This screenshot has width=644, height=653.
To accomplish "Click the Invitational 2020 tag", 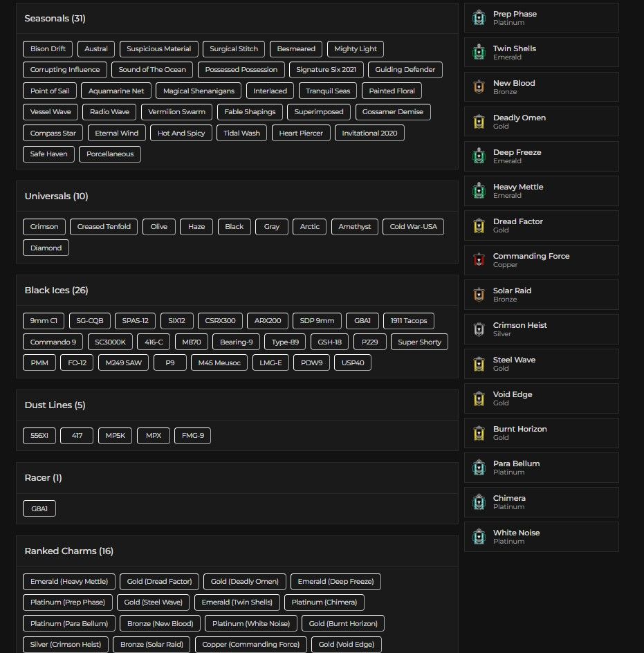I will [x=369, y=134].
